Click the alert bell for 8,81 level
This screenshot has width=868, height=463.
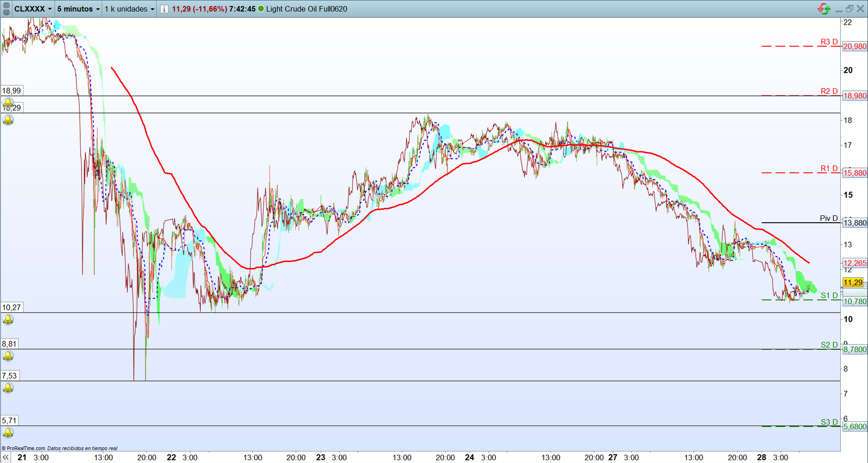pos(8,356)
